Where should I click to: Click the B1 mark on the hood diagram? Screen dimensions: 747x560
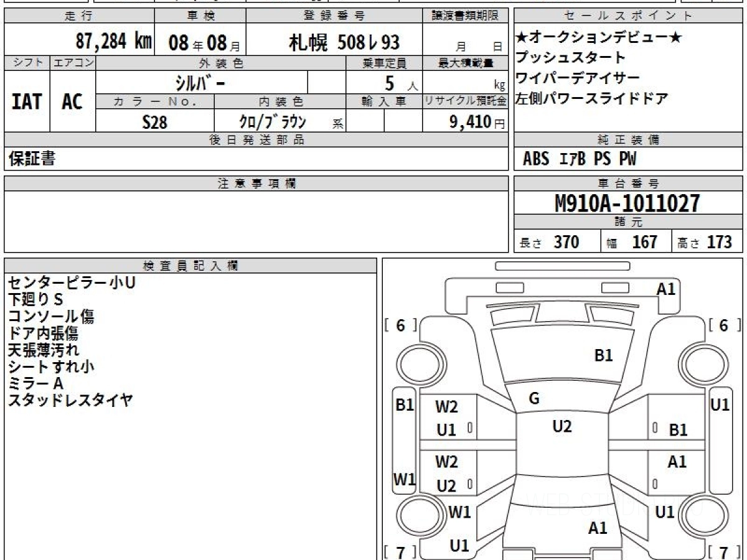click(x=604, y=355)
